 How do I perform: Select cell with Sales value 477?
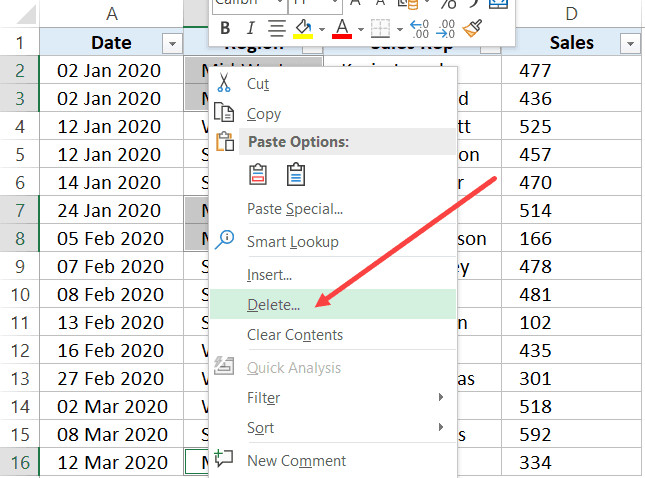[x=570, y=70]
